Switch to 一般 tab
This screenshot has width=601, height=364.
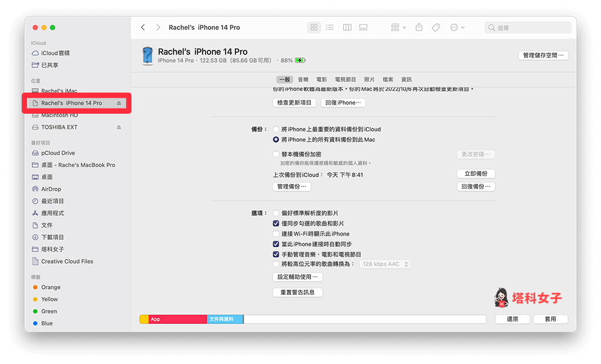285,79
